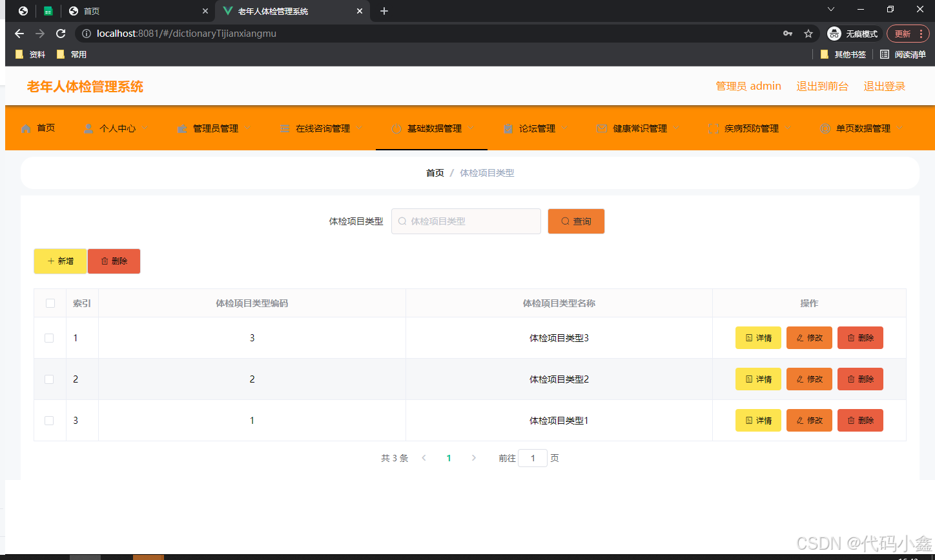This screenshot has height=560, width=935.
Task: Open the browser three-dot menu
Action: coord(921,34)
